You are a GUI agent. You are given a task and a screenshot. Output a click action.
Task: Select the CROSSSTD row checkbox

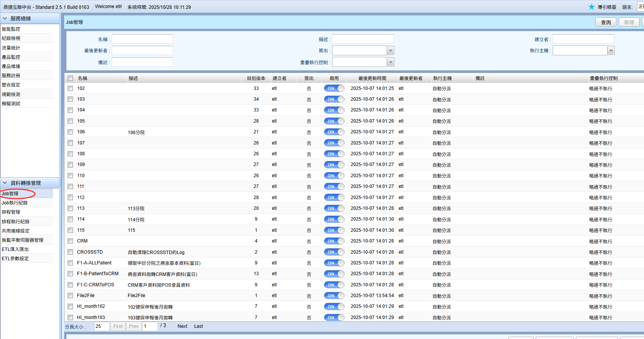[70, 252]
